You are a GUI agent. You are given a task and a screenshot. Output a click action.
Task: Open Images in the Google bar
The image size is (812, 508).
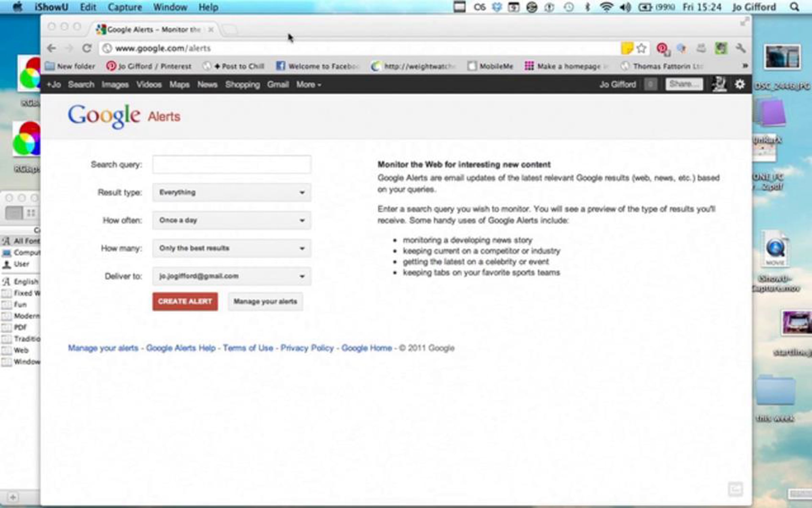click(x=115, y=84)
